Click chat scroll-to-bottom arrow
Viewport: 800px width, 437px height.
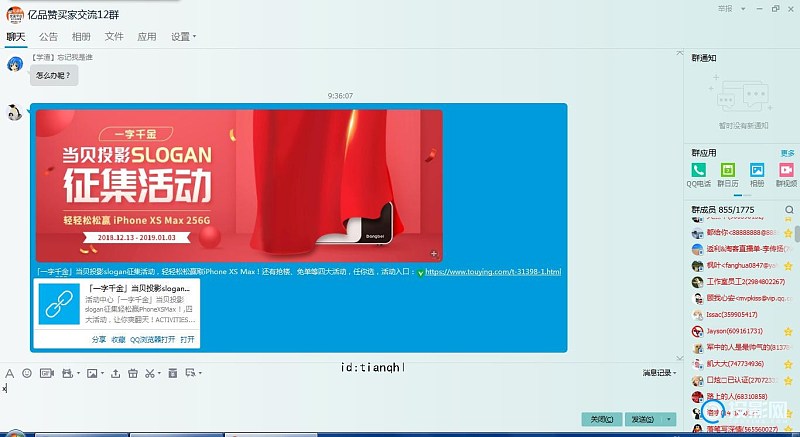tap(680, 357)
